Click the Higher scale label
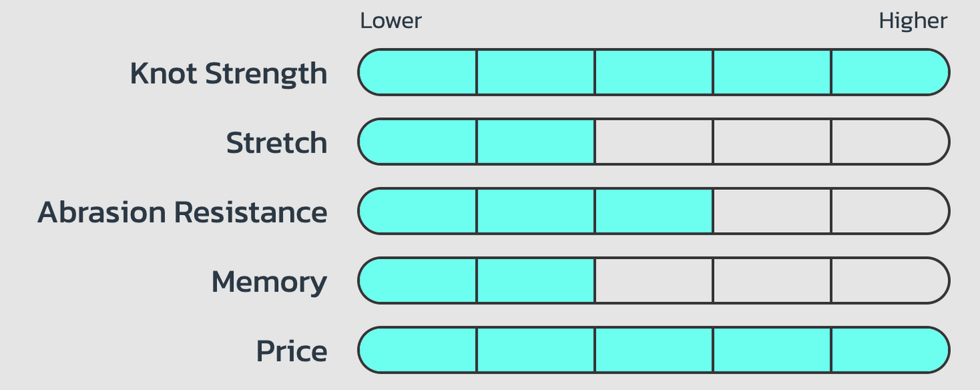Screen dimensions: 980x390 (913, 21)
